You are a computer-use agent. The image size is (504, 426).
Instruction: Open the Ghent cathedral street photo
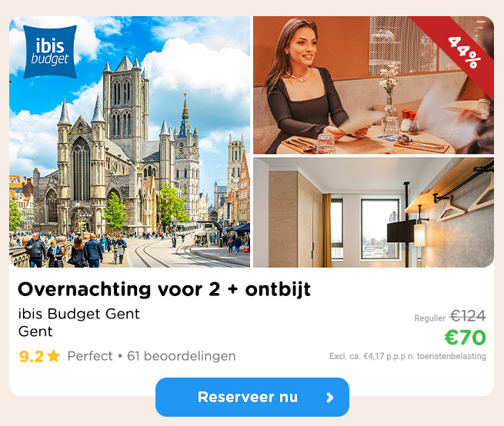click(x=129, y=141)
